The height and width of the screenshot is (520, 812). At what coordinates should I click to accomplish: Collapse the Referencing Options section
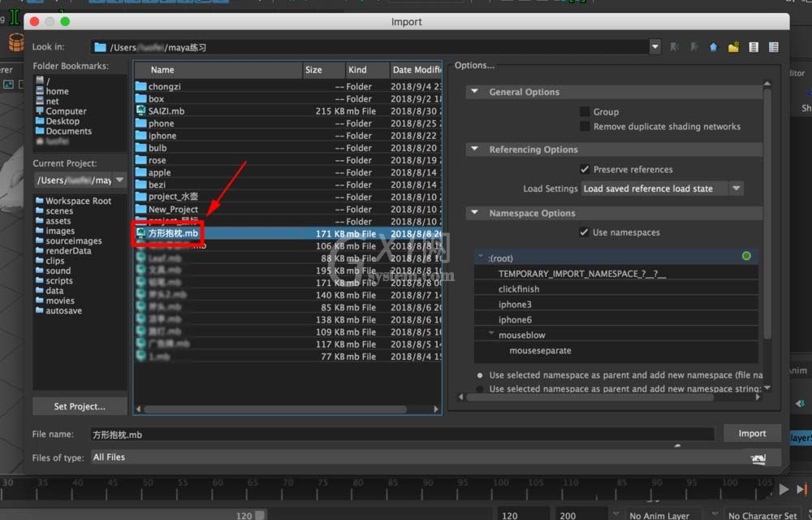(x=474, y=149)
